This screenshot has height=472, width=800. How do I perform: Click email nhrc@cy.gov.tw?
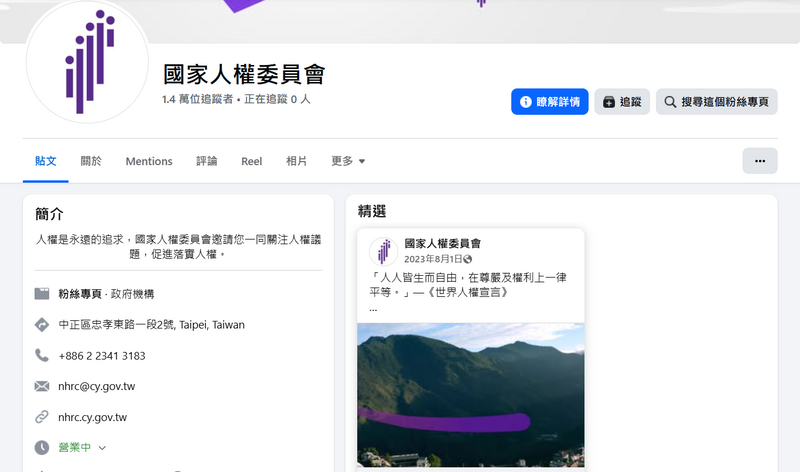(96, 386)
